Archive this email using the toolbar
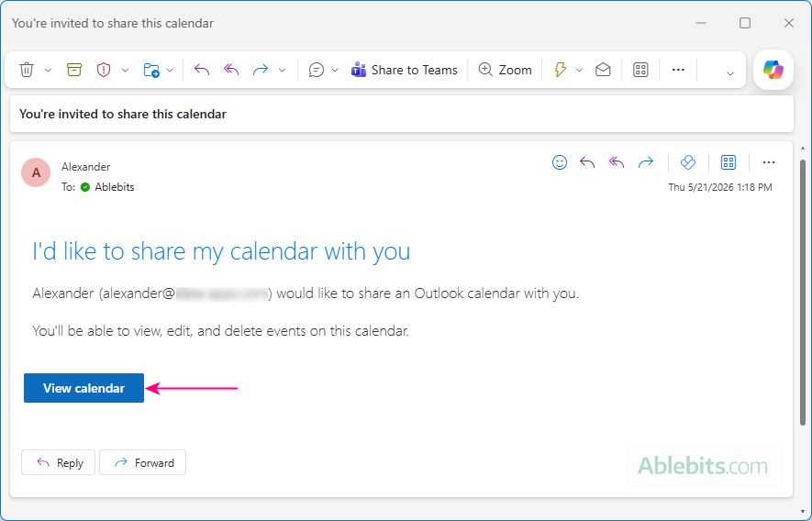Viewport: 812px width, 521px height. tap(74, 70)
